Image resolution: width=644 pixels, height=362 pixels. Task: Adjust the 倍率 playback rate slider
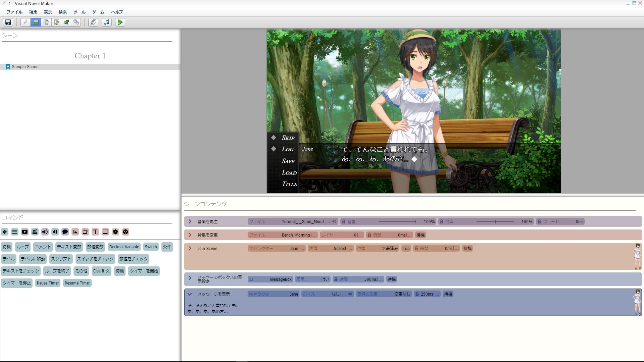pos(495,222)
